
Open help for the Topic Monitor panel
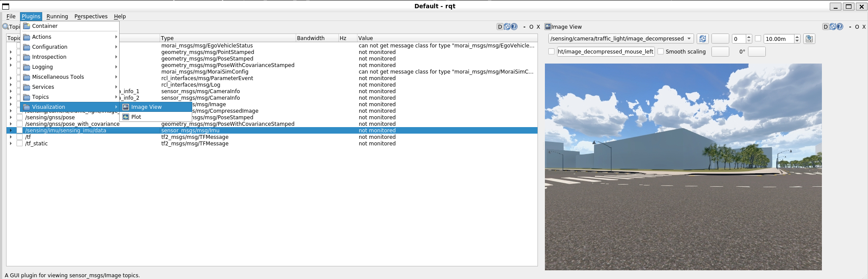coord(514,27)
